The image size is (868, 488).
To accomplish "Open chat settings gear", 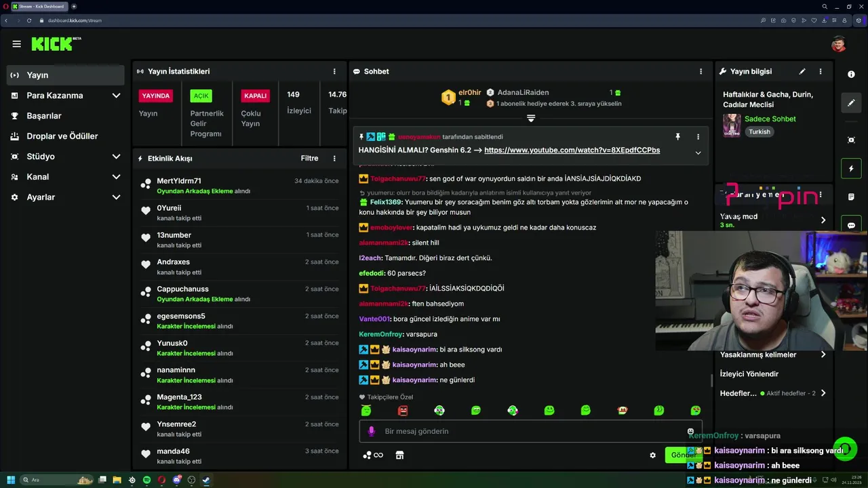I will coord(653,455).
